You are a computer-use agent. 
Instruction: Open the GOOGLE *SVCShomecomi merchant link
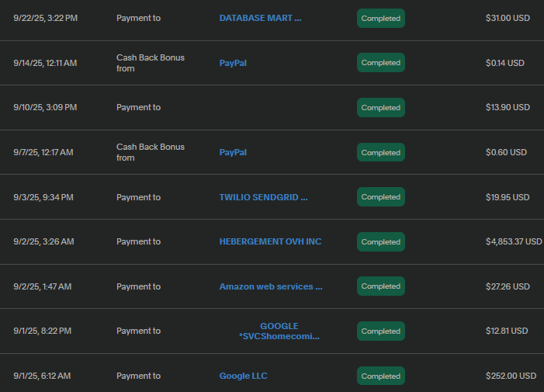click(279, 331)
